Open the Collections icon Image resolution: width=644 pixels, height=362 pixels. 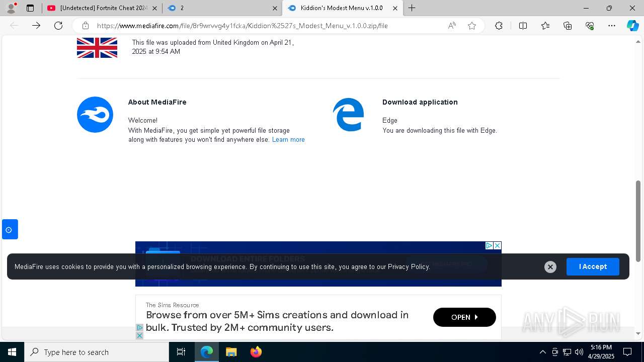click(x=568, y=26)
